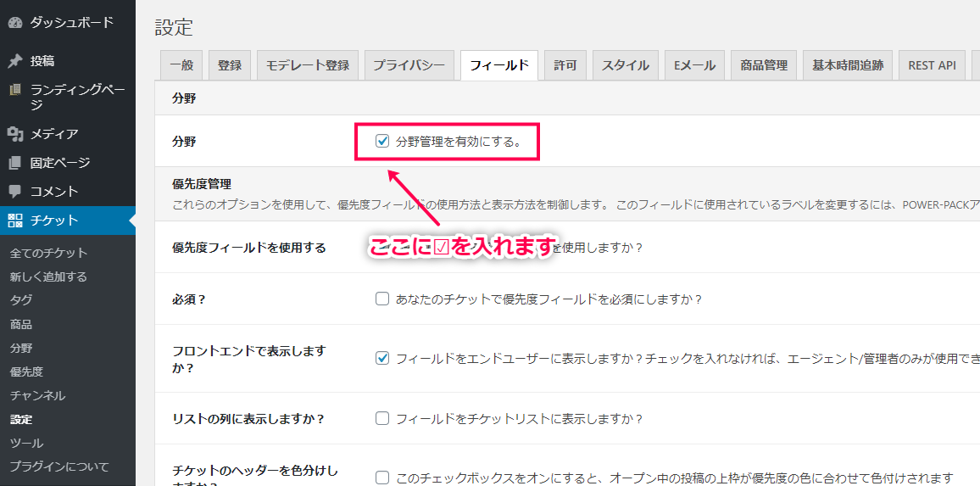Uncheck 分野管理を有効にする checkbox
This screenshot has width=980, height=486.
pos(381,141)
